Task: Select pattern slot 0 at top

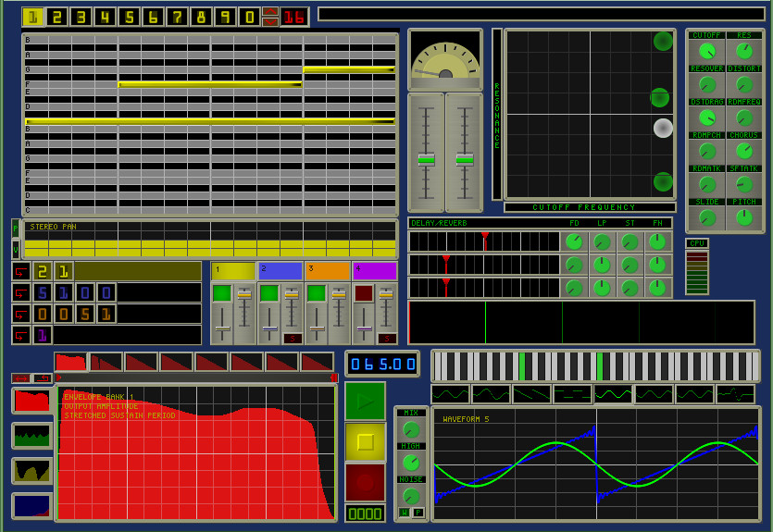Action: click(250, 18)
